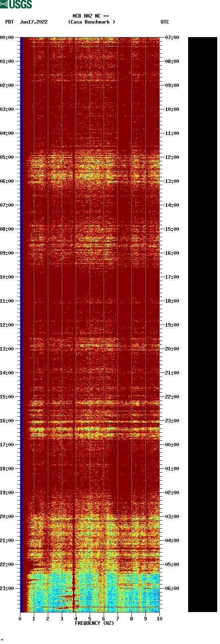Click the '(Casa Benchmark )' subtitle
Viewport: 220px width, 644px height.
[x=92, y=22]
